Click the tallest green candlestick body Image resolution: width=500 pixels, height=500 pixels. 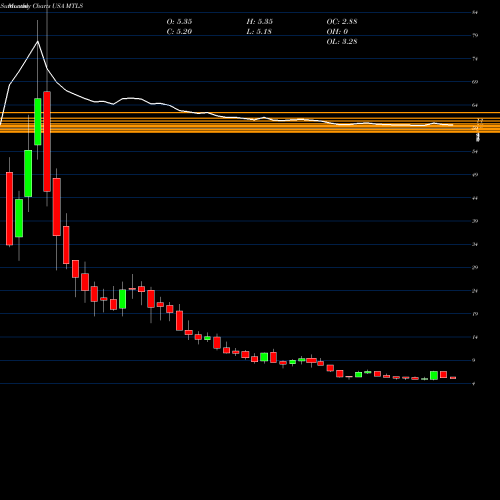[38, 122]
